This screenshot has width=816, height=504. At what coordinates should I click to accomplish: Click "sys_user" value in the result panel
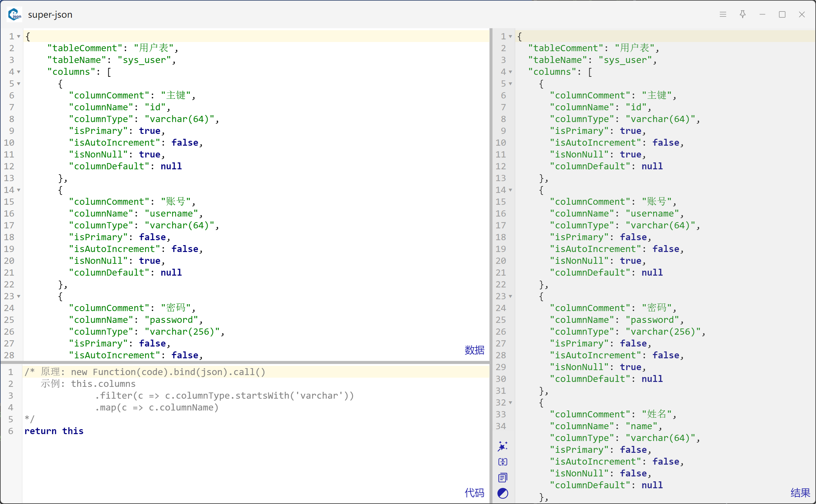(x=625, y=60)
